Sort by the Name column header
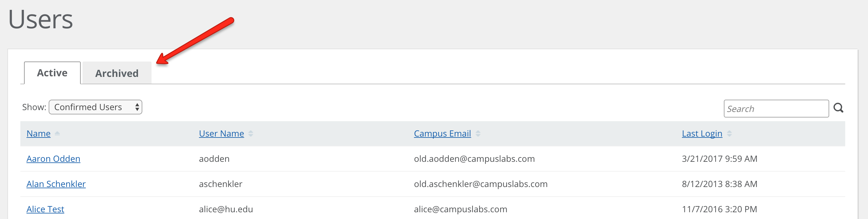The width and height of the screenshot is (868, 219). [39, 133]
